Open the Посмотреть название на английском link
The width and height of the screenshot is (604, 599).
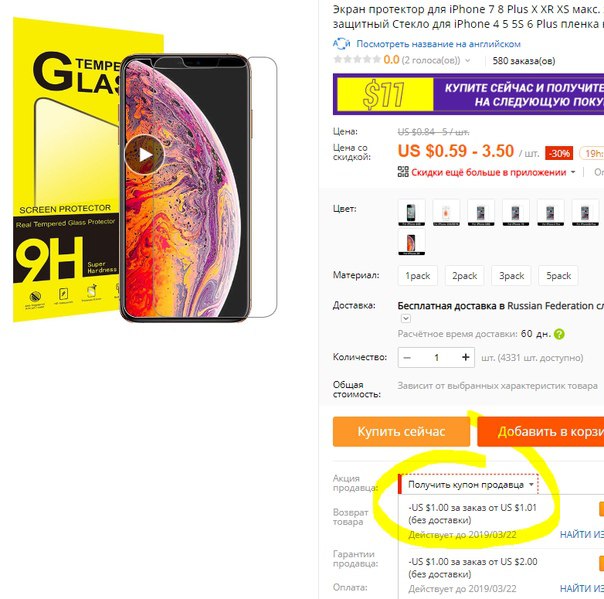(438, 44)
